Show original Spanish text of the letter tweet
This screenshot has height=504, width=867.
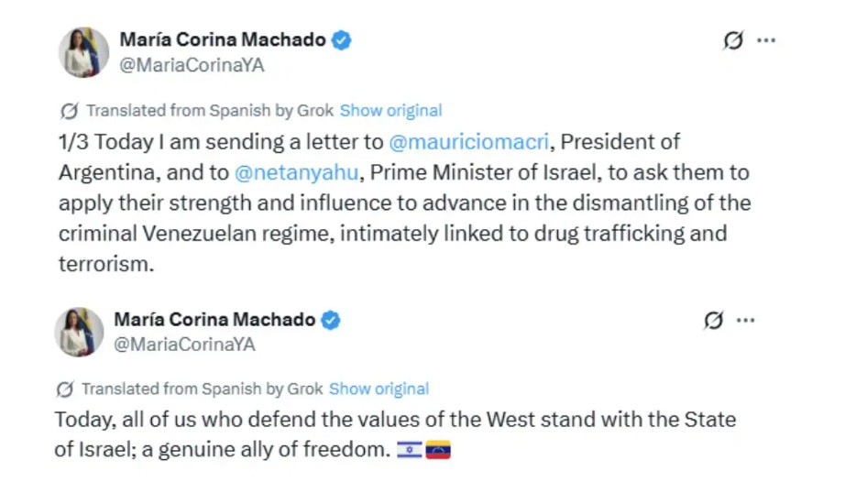pos(390,111)
